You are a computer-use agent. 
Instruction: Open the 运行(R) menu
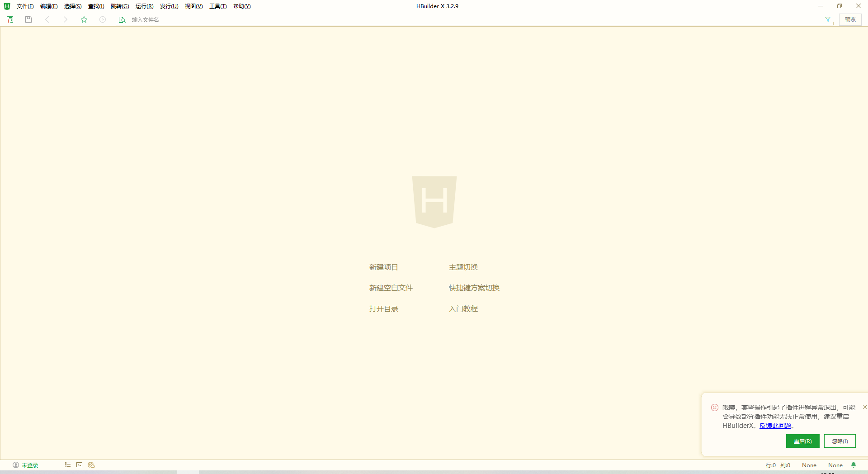tap(144, 6)
